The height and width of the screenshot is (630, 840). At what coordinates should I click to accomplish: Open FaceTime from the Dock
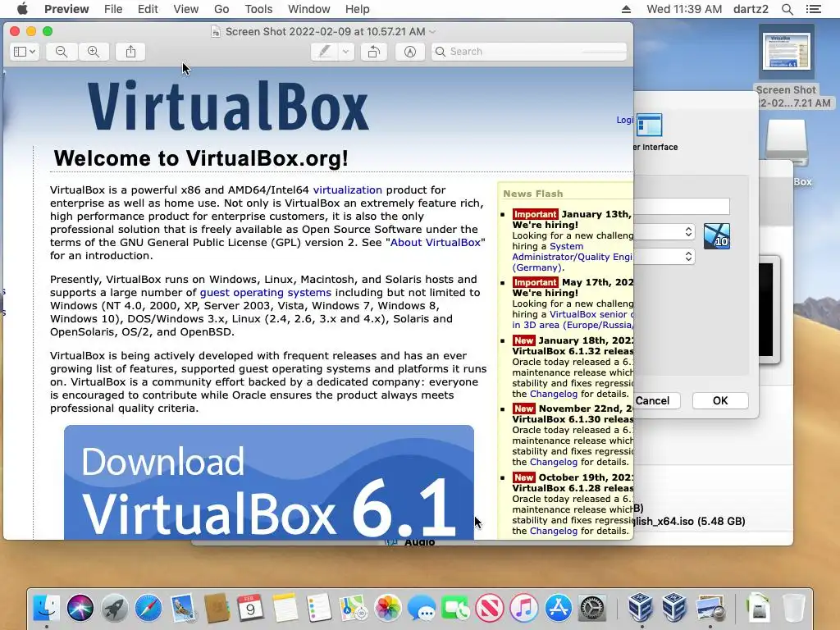point(456,608)
